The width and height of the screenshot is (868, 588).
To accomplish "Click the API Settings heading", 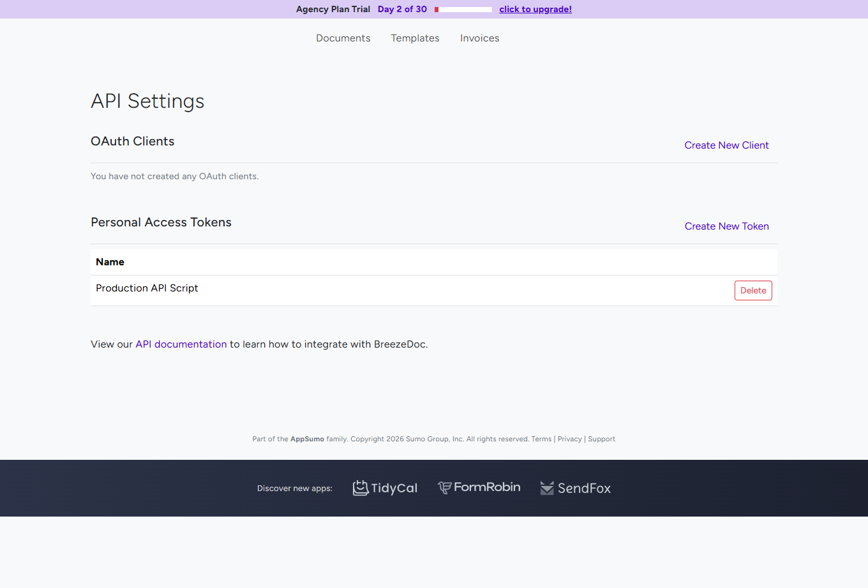I will [x=147, y=101].
